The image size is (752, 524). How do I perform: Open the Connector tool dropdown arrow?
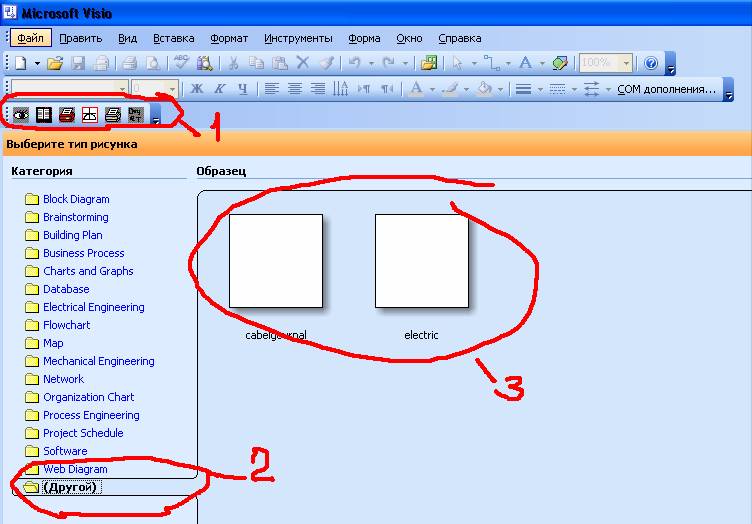click(x=508, y=63)
